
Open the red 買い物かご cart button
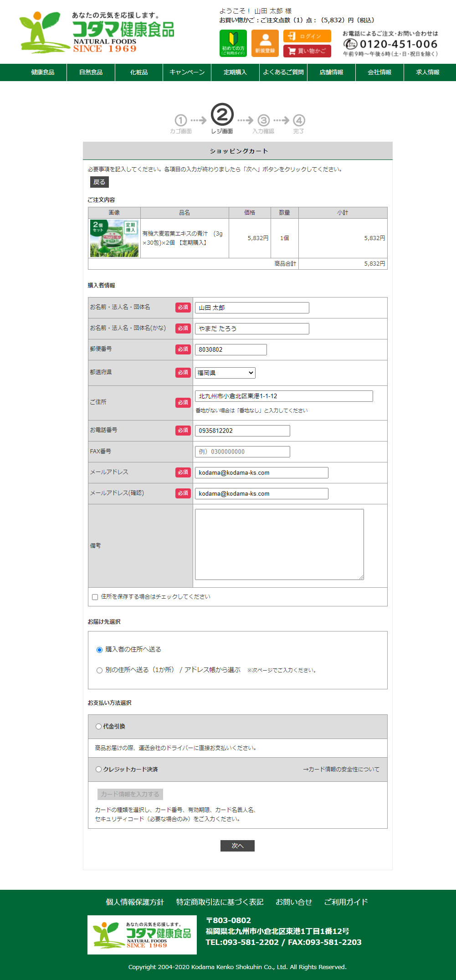(x=307, y=51)
